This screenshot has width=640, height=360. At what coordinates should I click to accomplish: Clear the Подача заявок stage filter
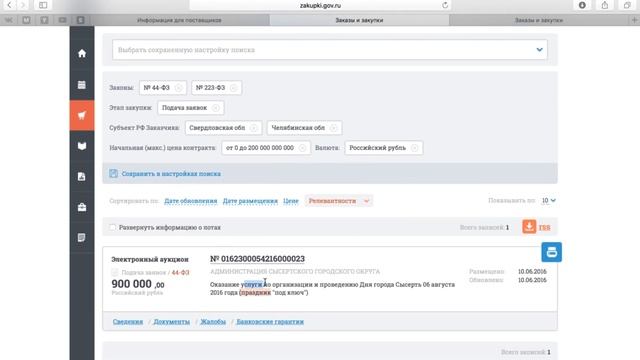(x=216, y=108)
